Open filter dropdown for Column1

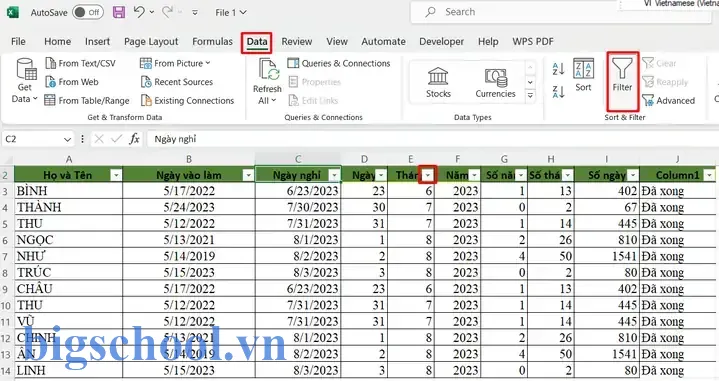(x=709, y=175)
